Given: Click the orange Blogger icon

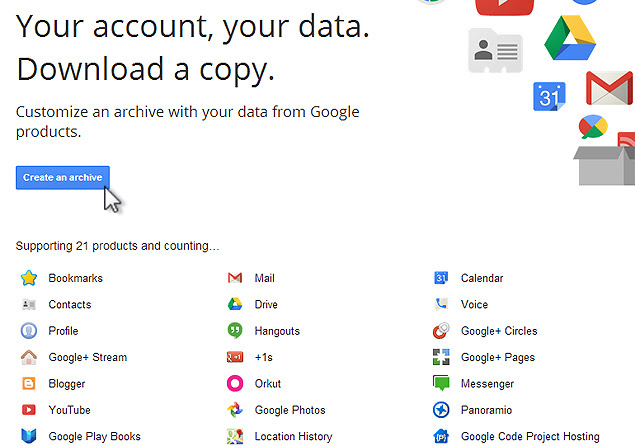Looking at the screenshot, I should 29,383.
